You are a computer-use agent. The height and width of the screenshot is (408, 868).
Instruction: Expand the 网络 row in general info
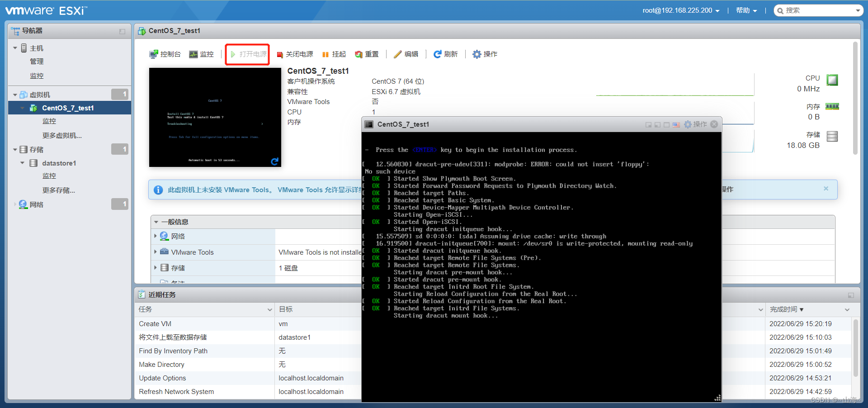tap(156, 236)
